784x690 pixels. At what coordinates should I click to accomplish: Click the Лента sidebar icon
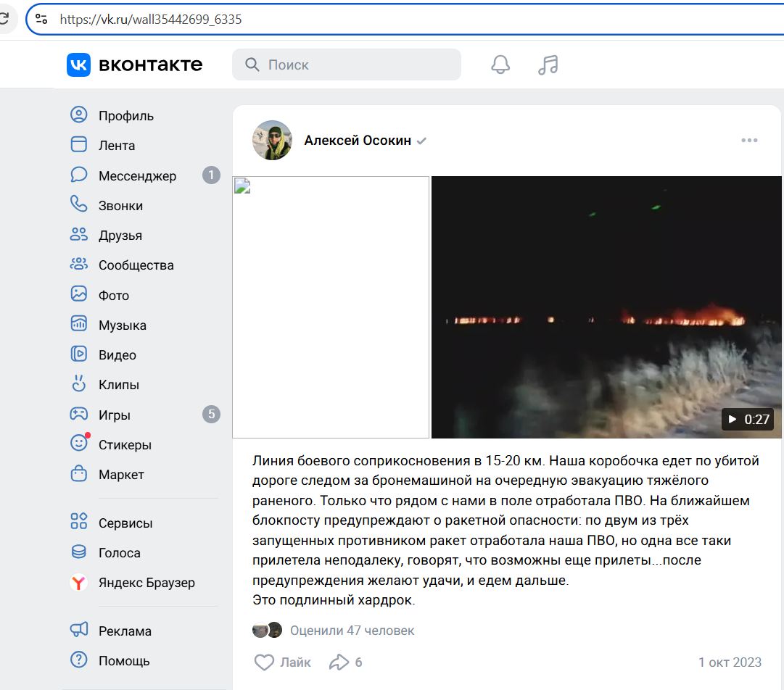(78, 145)
